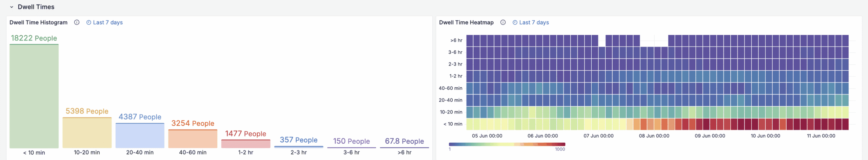Click the 1-2 hr heatmap row label

pyautogui.click(x=456, y=76)
